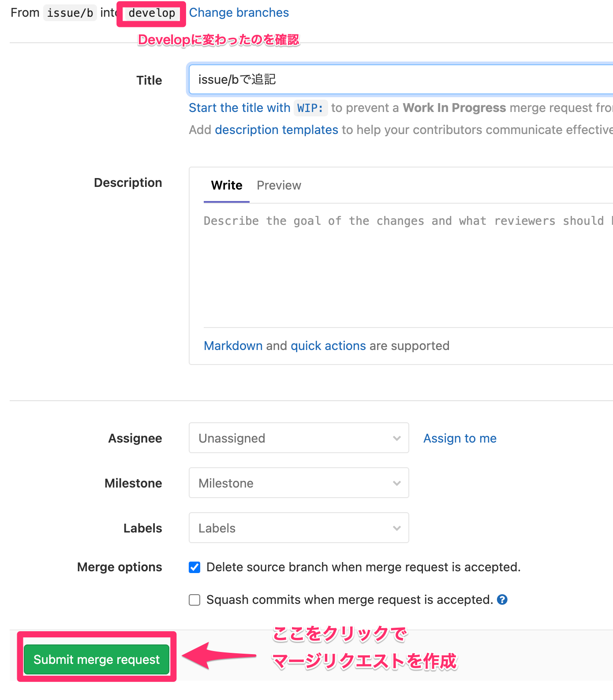The image size is (613, 700).
Task: Expand the Milestone dropdown
Action: coord(299,483)
